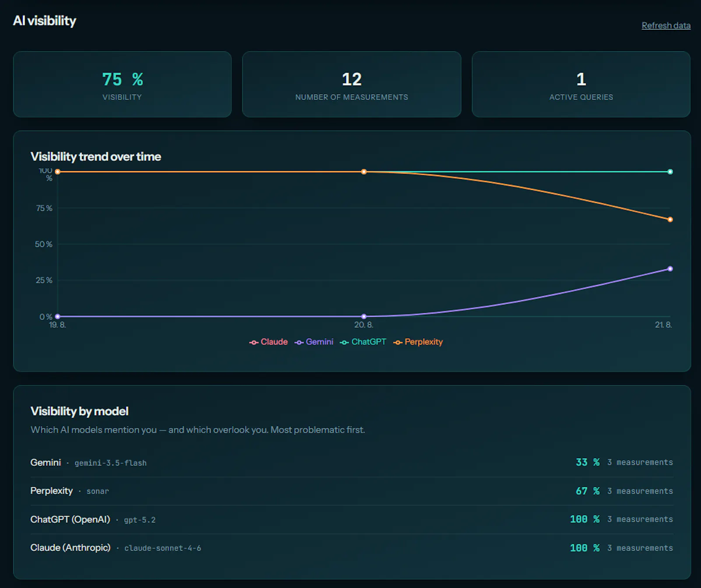Click Gemini's 3 measurements text
This screenshot has width=701, height=588.
[640, 463]
